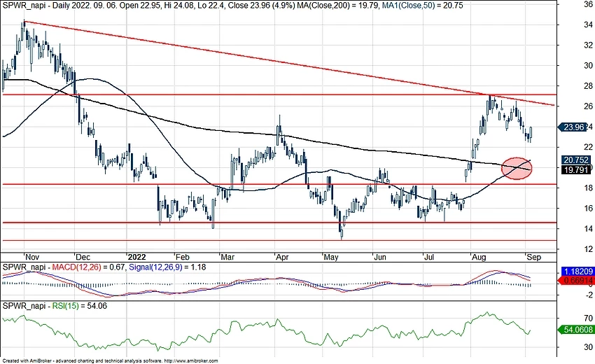Click the 18 price axis label
Image resolution: width=595 pixels, height=364 pixels.
coord(589,188)
